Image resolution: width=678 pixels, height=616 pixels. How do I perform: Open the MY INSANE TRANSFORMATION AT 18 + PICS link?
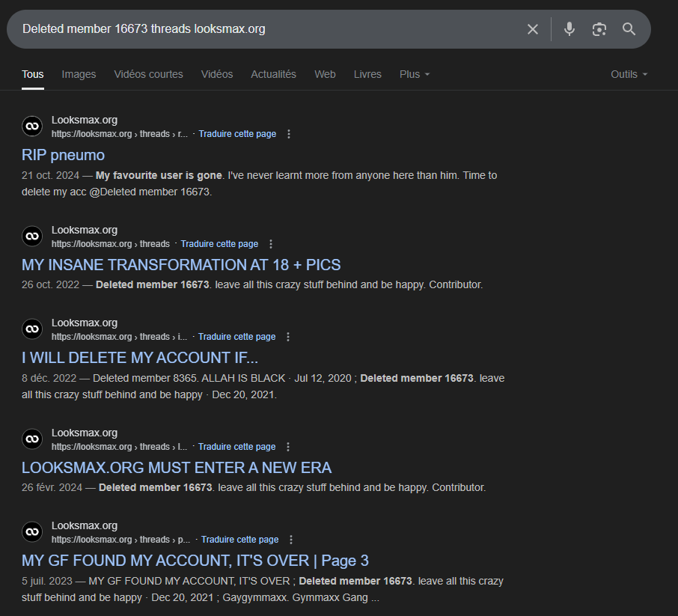pyautogui.click(x=181, y=265)
